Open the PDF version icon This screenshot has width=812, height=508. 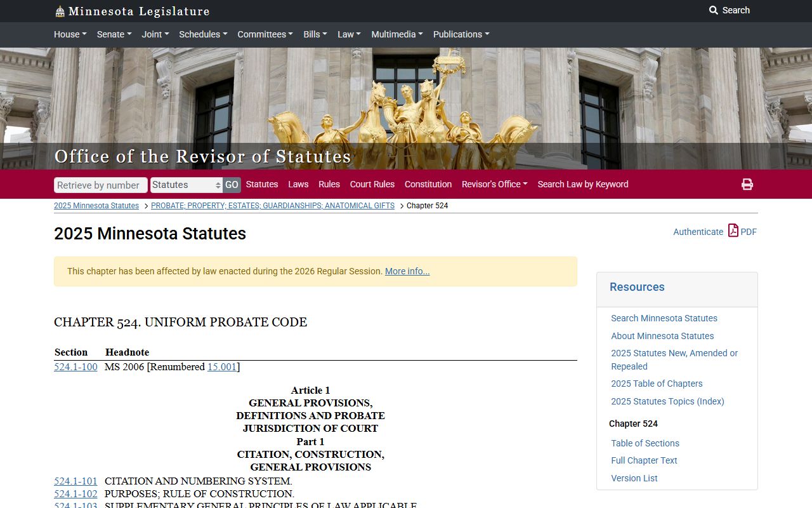coord(733,231)
